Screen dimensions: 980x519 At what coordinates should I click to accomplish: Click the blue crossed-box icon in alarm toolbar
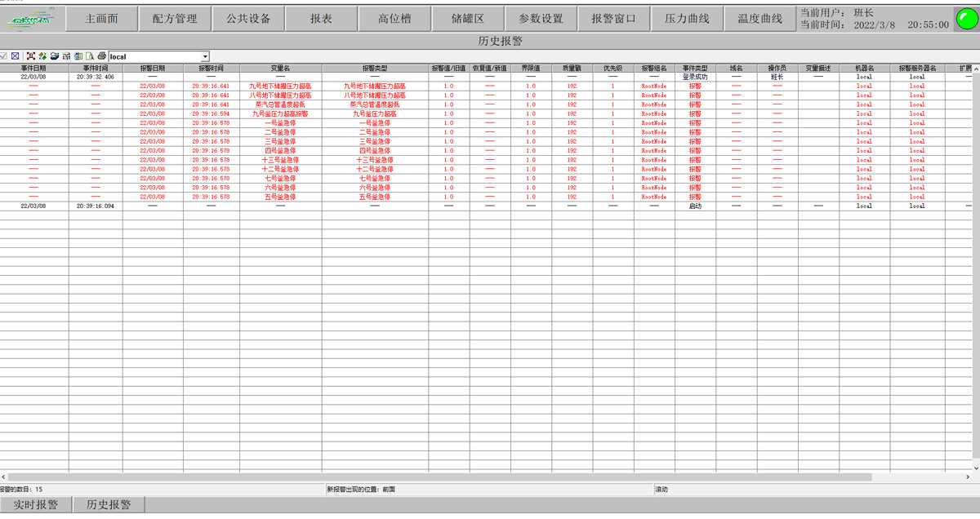(16, 56)
